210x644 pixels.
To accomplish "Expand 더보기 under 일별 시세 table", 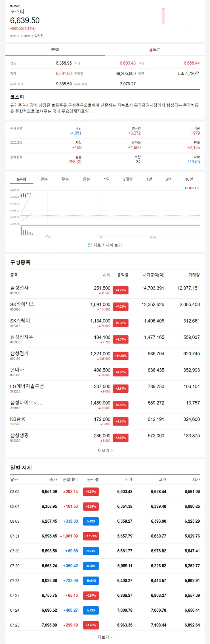I will (x=105, y=637).
